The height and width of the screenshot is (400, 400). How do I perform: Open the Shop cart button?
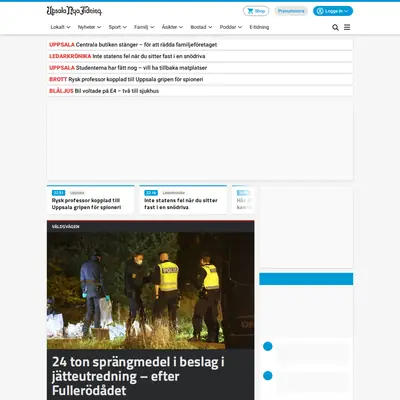pos(256,11)
